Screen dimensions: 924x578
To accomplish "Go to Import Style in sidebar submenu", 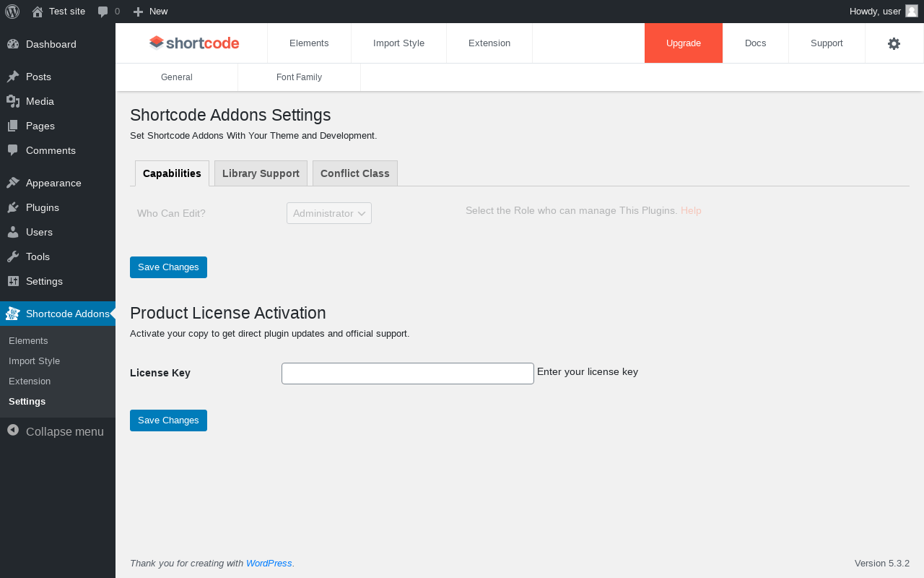I will (34, 361).
